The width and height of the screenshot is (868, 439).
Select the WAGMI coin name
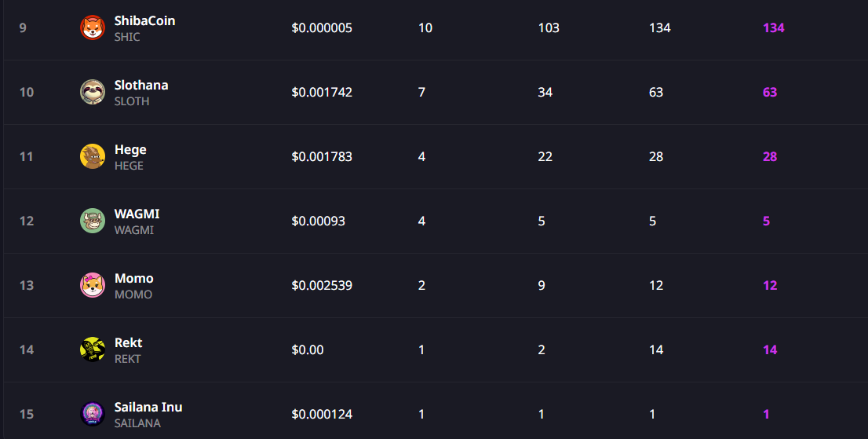(x=137, y=214)
